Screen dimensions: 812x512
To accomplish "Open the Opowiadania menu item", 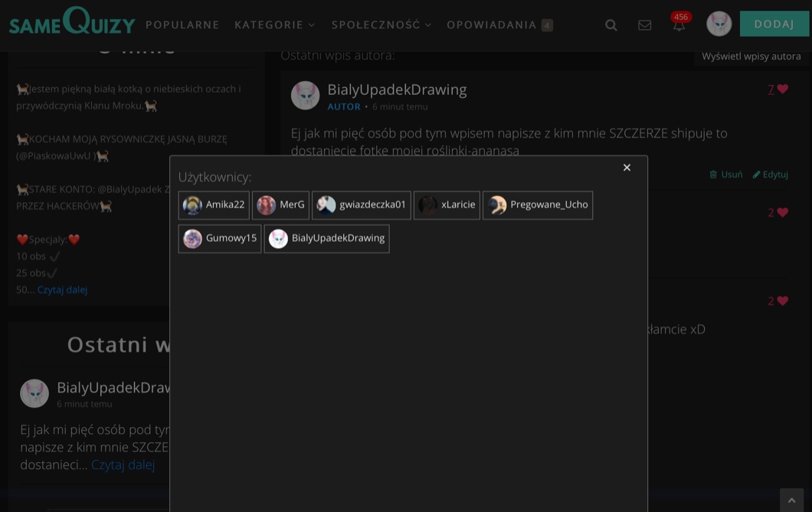I will pyautogui.click(x=492, y=24).
